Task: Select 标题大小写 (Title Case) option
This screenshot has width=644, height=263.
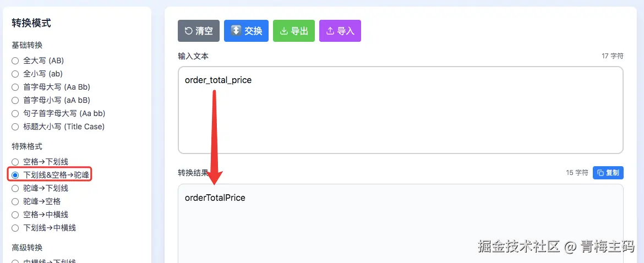Action: (x=15, y=127)
